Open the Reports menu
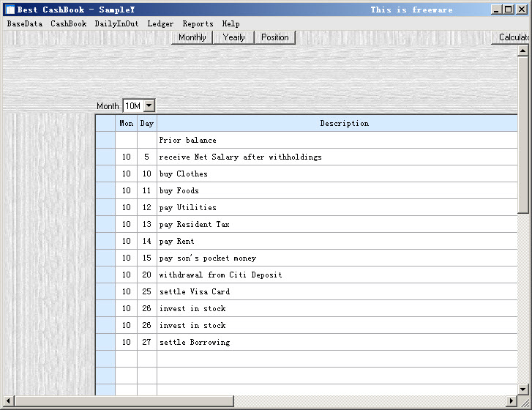532x410 pixels. pyautogui.click(x=198, y=23)
